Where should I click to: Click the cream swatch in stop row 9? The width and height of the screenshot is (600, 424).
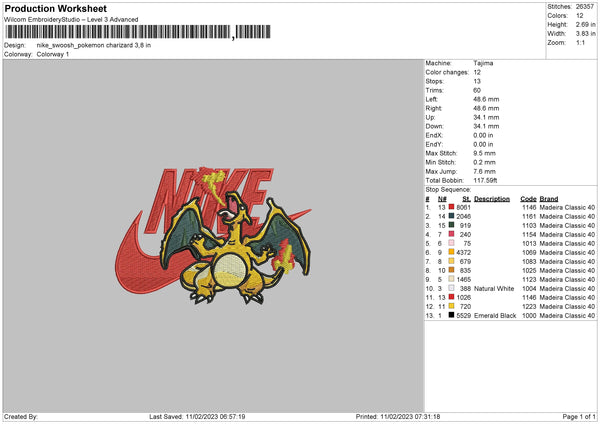451,279
